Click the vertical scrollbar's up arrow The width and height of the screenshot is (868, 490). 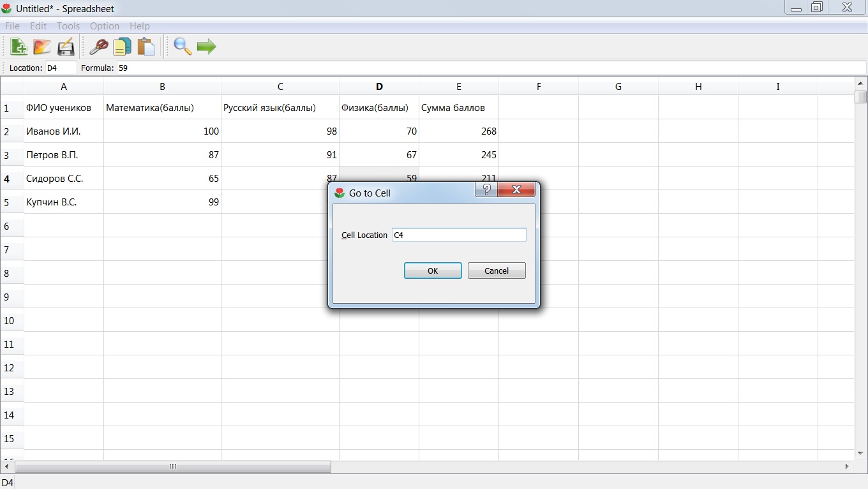tap(861, 84)
